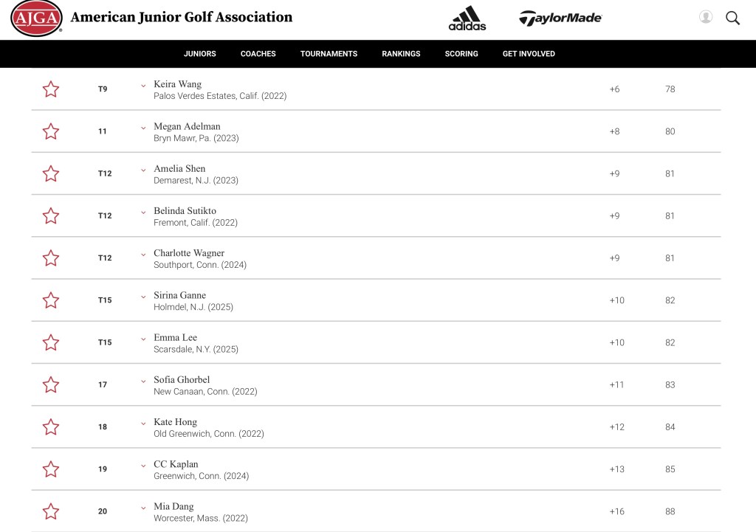Screen dimensions: 756x532
Task: Favorite Charlotte Wagner using the star icon
Action: coord(51,258)
